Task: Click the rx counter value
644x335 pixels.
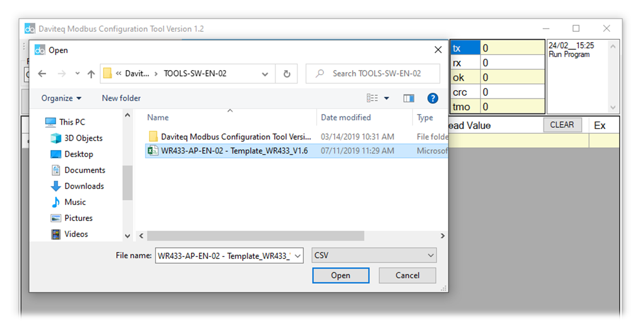Action: [512, 63]
